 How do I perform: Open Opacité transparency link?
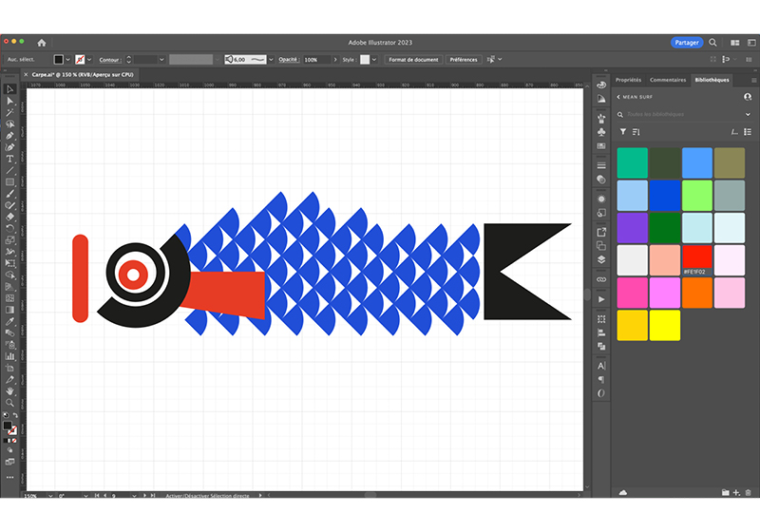click(288, 60)
